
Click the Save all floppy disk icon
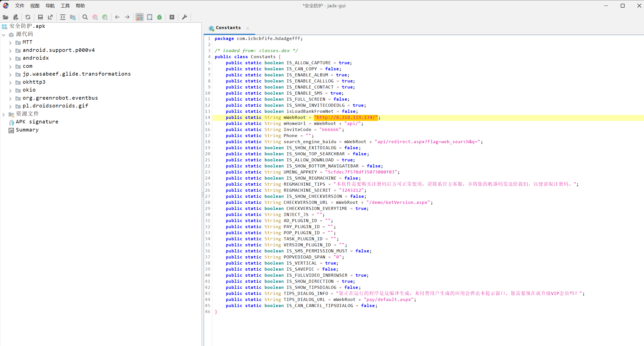[40, 17]
